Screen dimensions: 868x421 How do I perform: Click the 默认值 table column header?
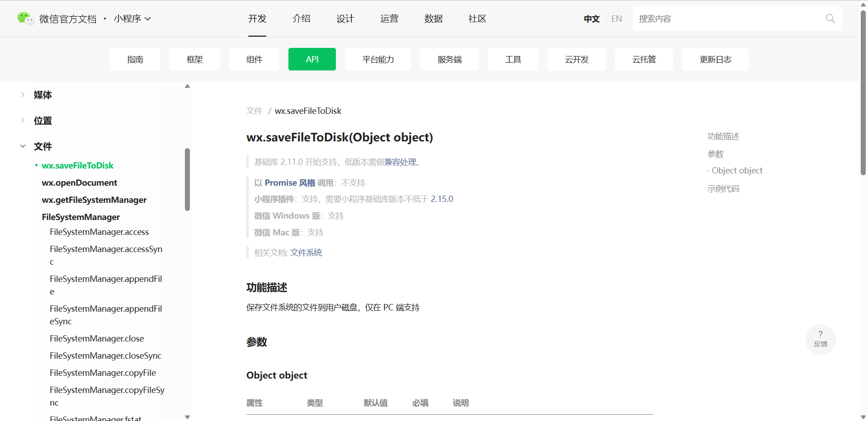point(376,402)
